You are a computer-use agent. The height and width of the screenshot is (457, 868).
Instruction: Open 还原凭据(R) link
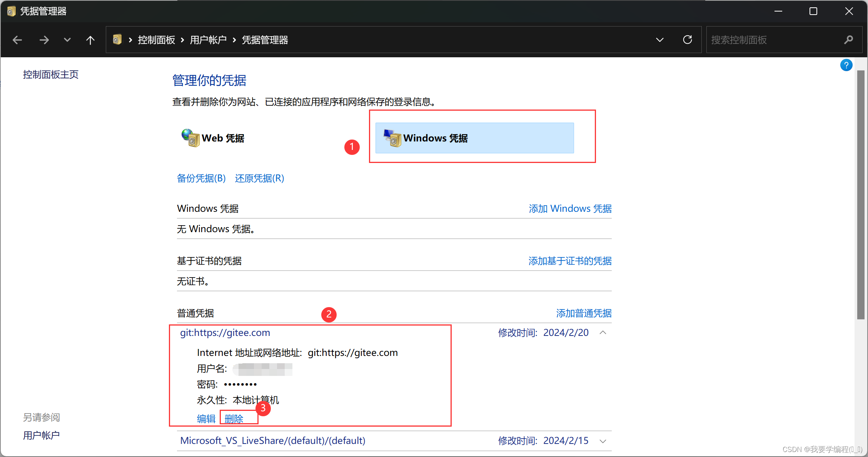pyautogui.click(x=260, y=178)
